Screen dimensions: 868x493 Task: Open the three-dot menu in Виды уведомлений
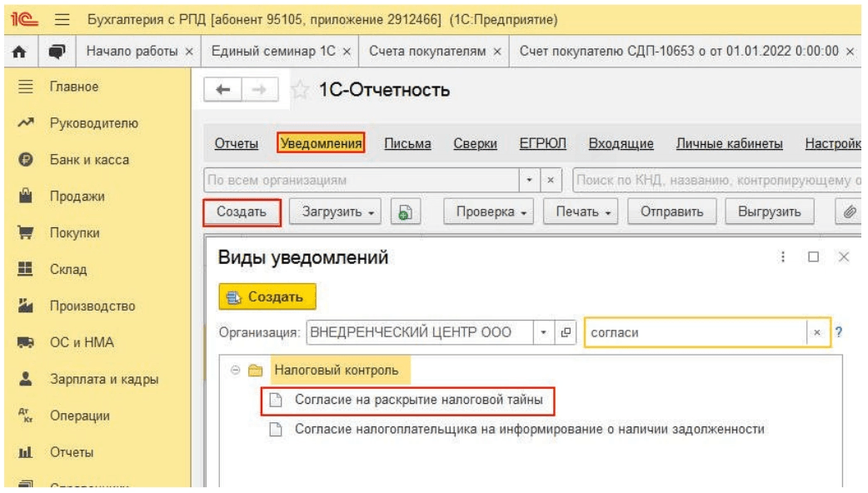pyautogui.click(x=783, y=257)
